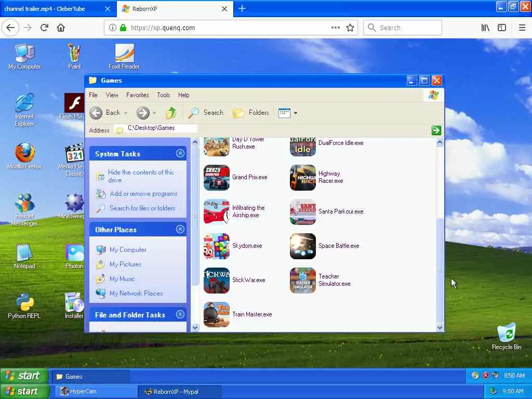
Task: Open Python REPL desktop icon
Action: [24, 306]
